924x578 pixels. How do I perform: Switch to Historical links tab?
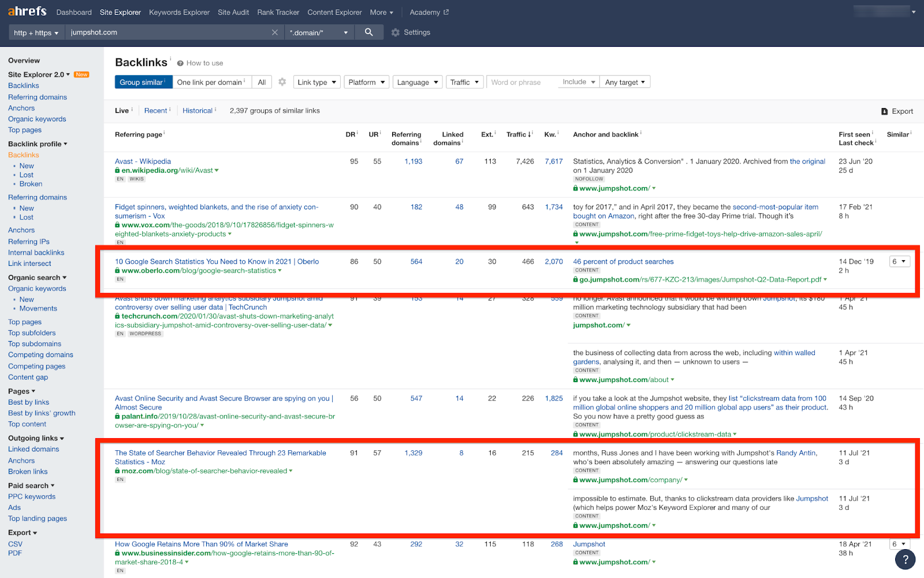[198, 111]
